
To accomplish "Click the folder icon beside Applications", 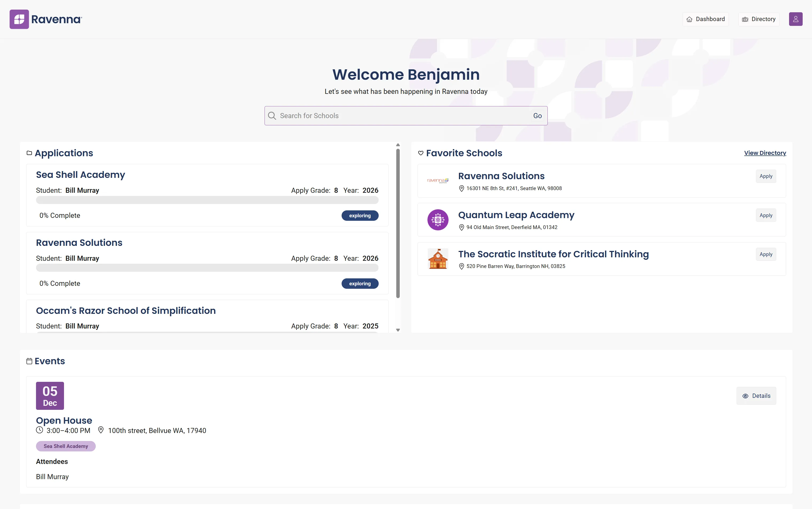I will click(x=29, y=153).
